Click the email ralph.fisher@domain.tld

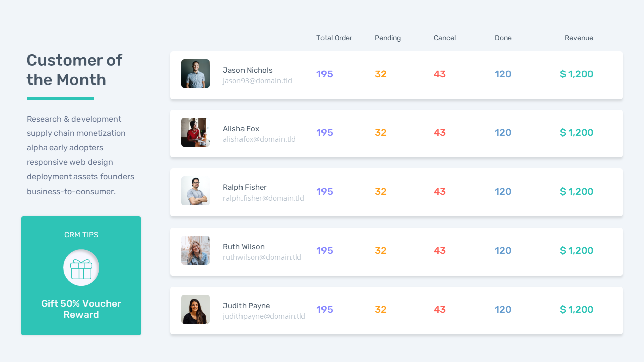264,198
